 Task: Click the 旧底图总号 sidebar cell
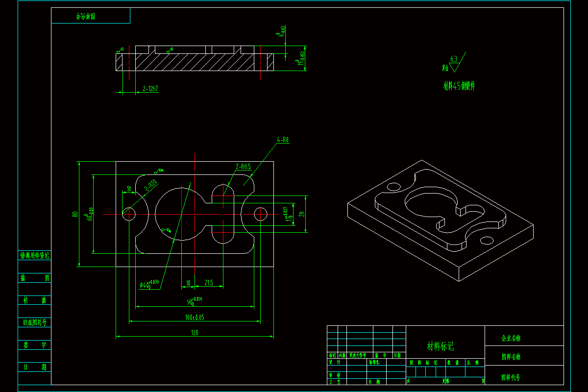point(34,322)
